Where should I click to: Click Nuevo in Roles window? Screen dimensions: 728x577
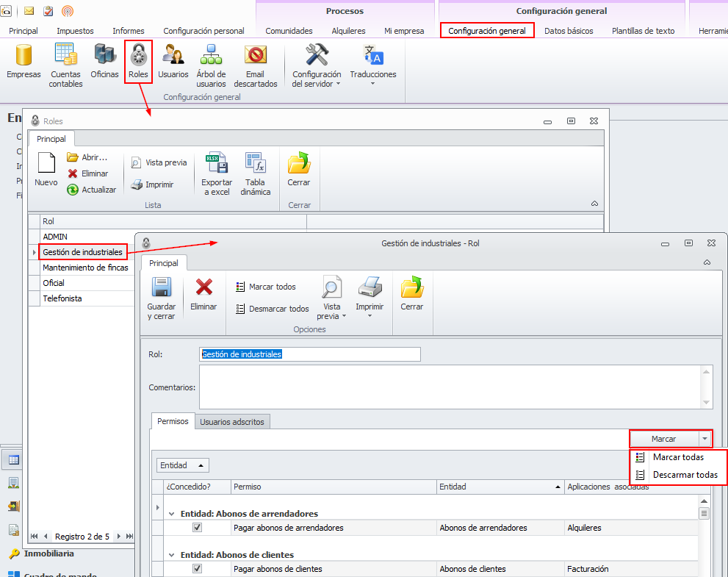pyautogui.click(x=46, y=170)
